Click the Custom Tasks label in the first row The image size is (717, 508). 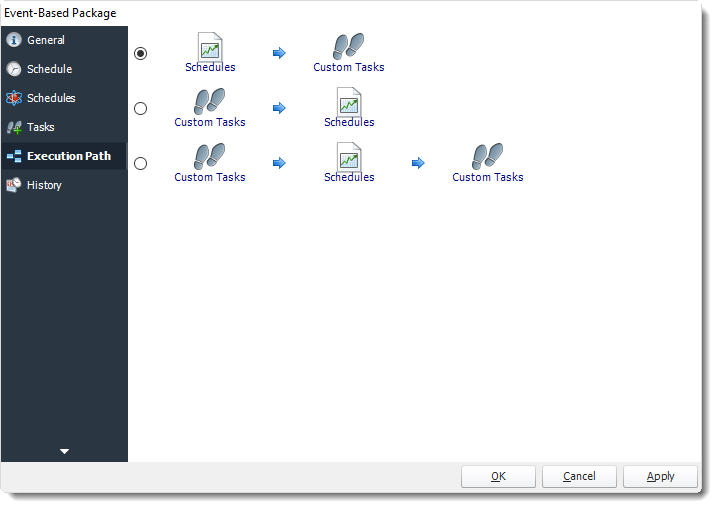(x=348, y=67)
